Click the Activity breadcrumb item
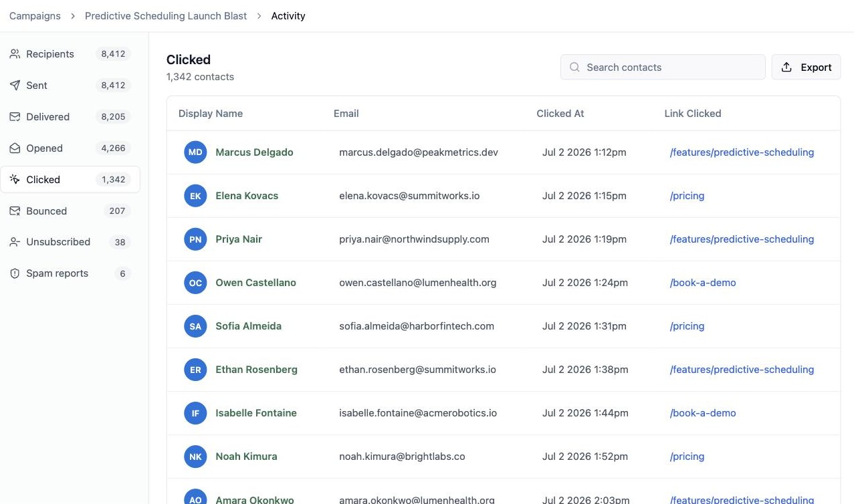The height and width of the screenshot is (504, 854). pos(288,16)
